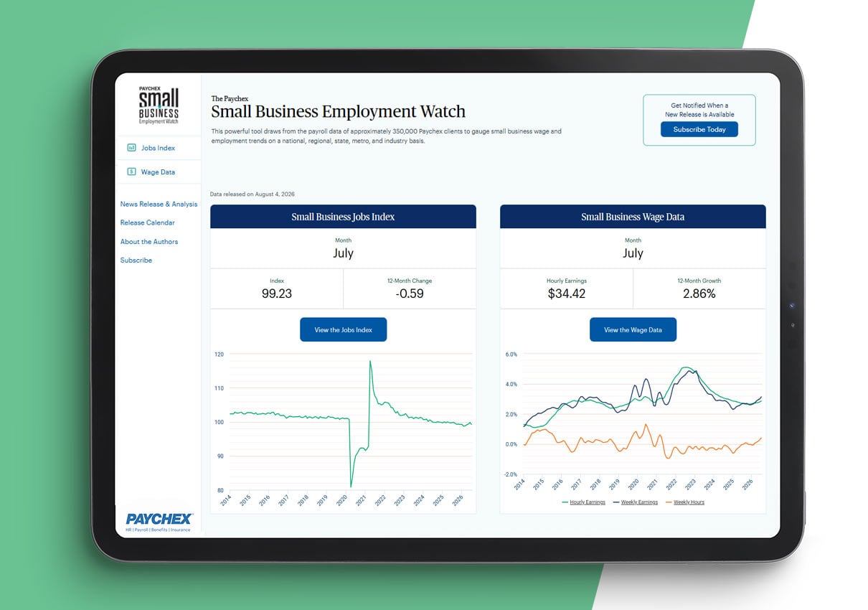Click the data release date text
The height and width of the screenshot is (610, 868).
click(252, 194)
